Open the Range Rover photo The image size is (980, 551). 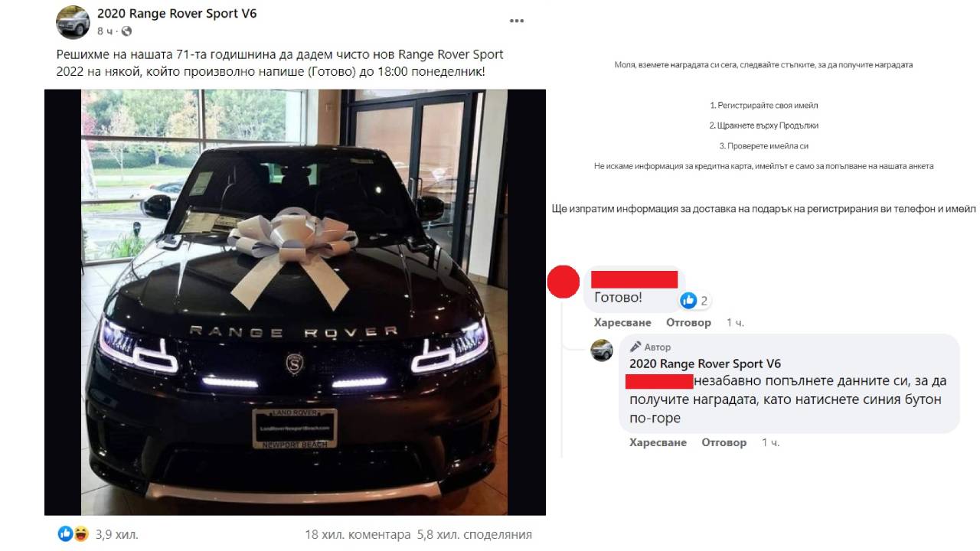tap(295, 302)
